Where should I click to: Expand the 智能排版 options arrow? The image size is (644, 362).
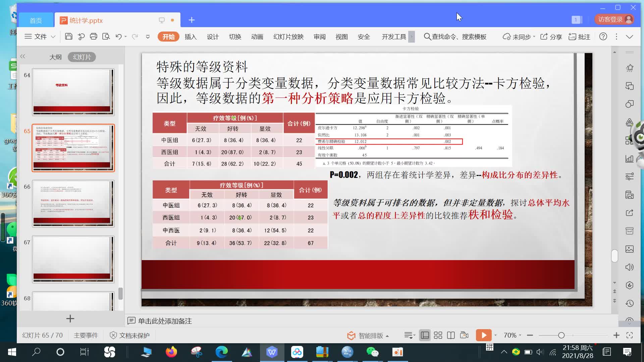tap(387, 336)
